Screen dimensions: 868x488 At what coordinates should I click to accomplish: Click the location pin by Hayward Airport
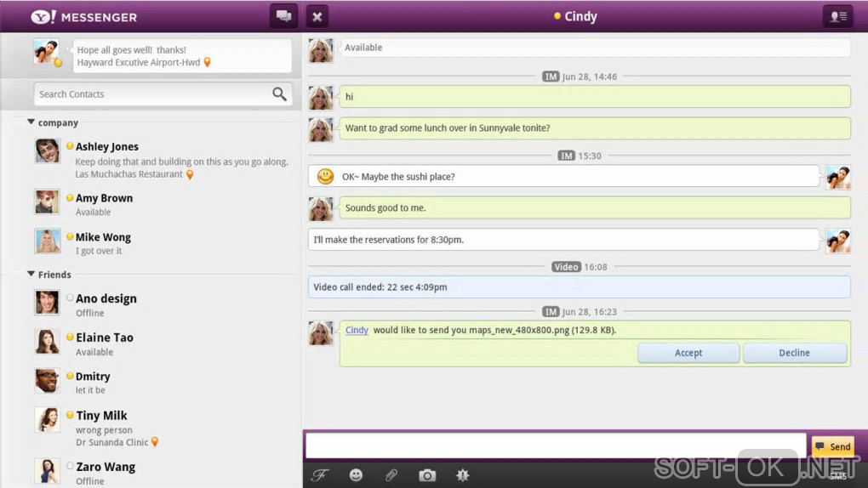pos(208,63)
